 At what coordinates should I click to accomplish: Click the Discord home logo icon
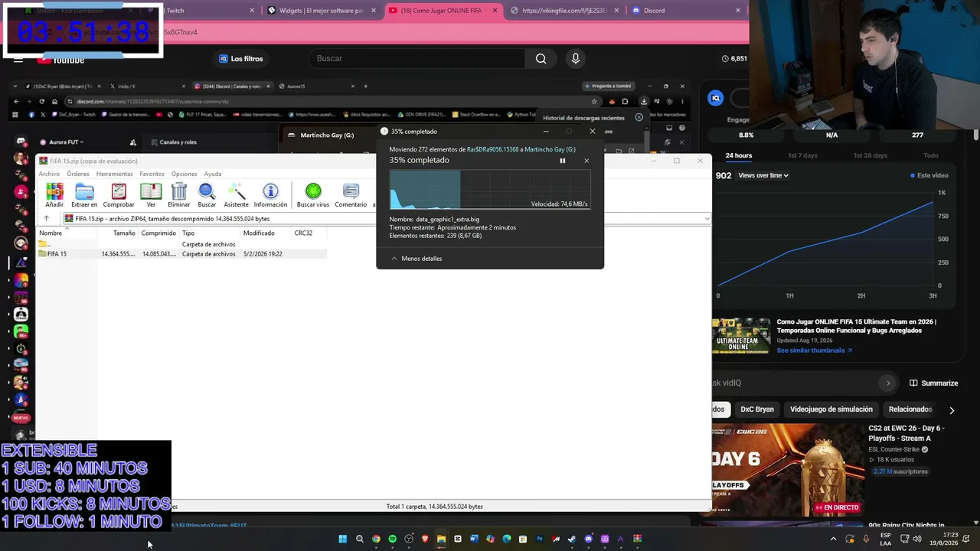click(x=21, y=142)
